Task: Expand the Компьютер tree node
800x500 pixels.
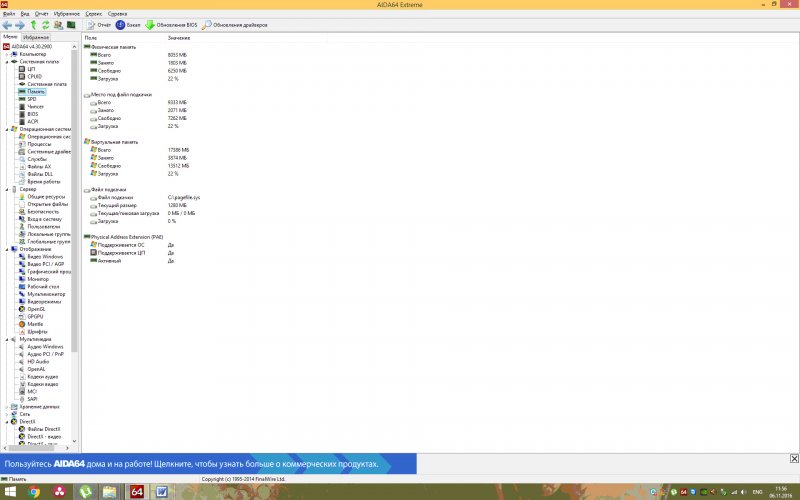Action: 9,54
